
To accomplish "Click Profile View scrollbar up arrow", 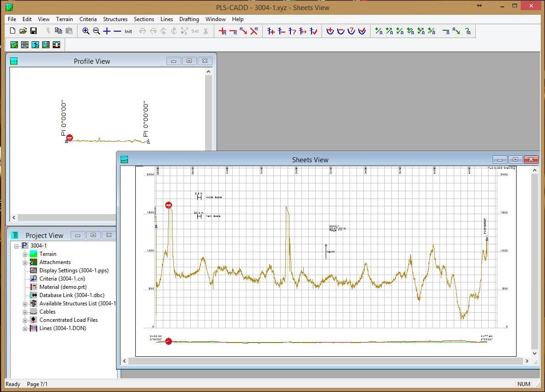I will pos(209,72).
